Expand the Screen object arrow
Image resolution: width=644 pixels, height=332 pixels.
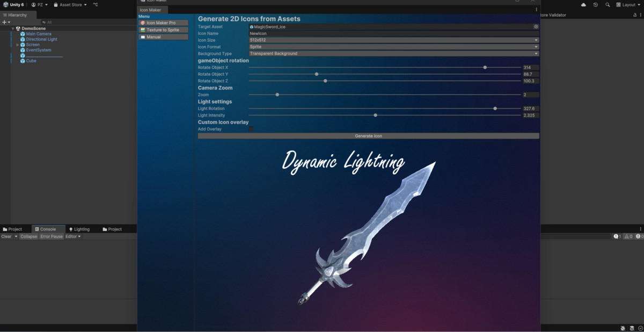17,45
